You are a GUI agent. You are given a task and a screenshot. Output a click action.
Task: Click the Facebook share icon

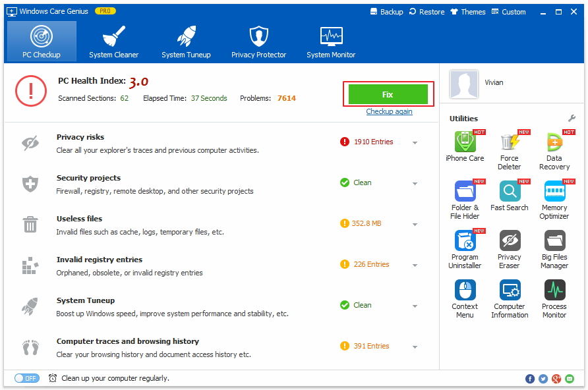point(530,379)
